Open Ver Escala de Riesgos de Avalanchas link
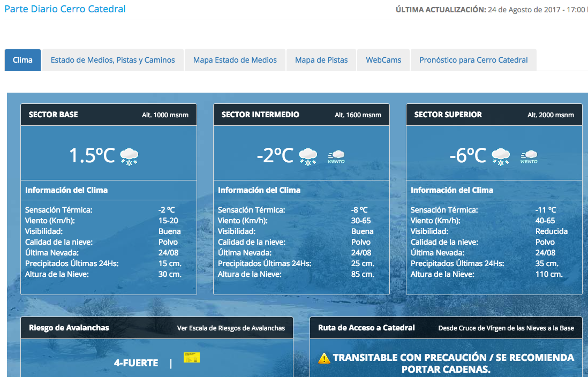 pyautogui.click(x=231, y=328)
